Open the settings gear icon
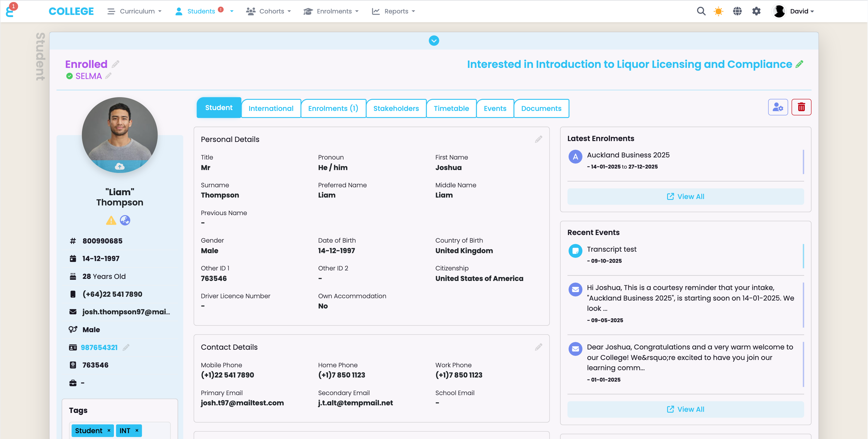 (756, 11)
